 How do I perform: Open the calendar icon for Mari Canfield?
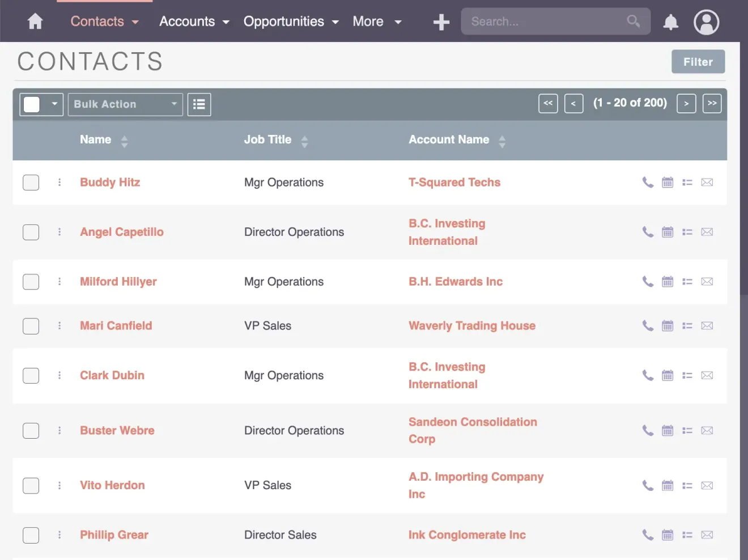(668, 326)
